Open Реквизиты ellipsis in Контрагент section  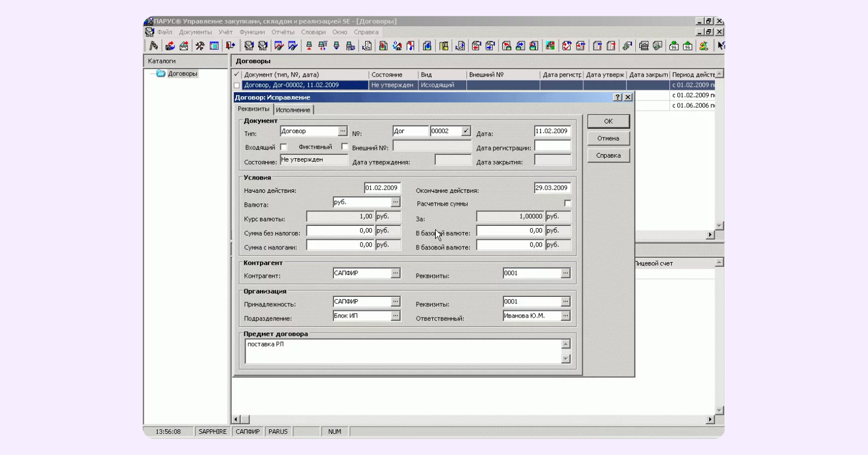(x=565, y=273)
